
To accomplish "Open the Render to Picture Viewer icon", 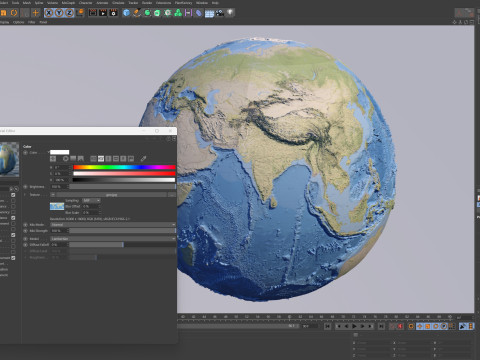I will (x=103, y=13).
